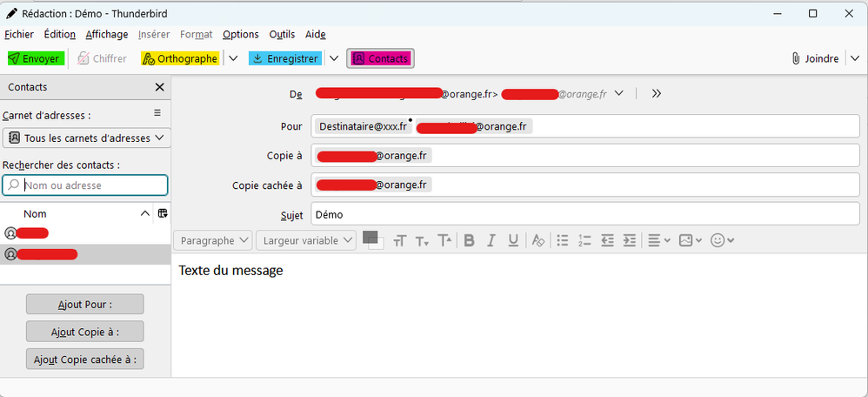Image resolution: width=868 pixels, height=397 pixels.
Task: Click in the message body text
Action: 230,271
